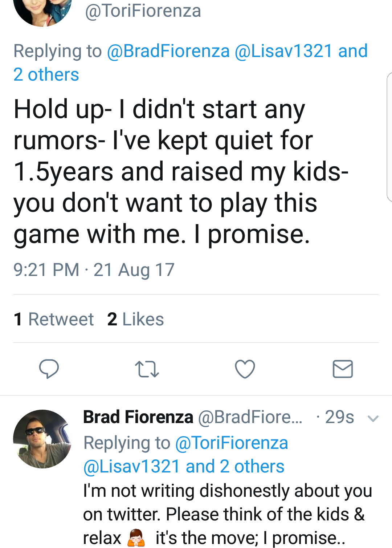
Task: Share the tweet via envelope message icon
Action: point(343,369)
